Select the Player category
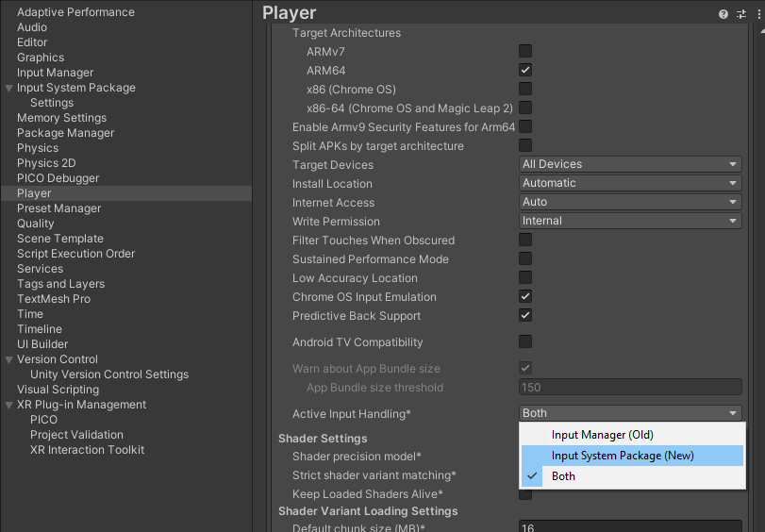Image resolution: width=765 pixels, height=532 pixels. pos(34,193)
